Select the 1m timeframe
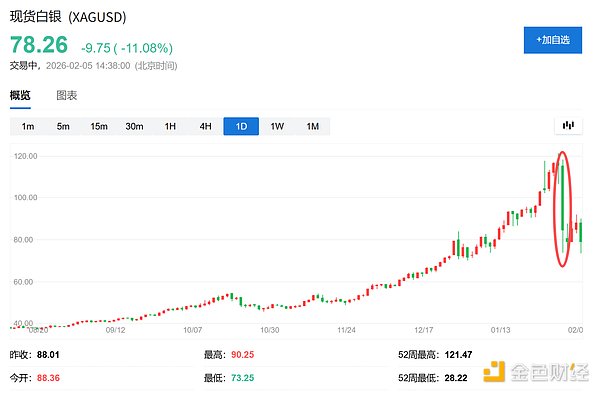Screen dimensions: 600x393 point(28,126)
